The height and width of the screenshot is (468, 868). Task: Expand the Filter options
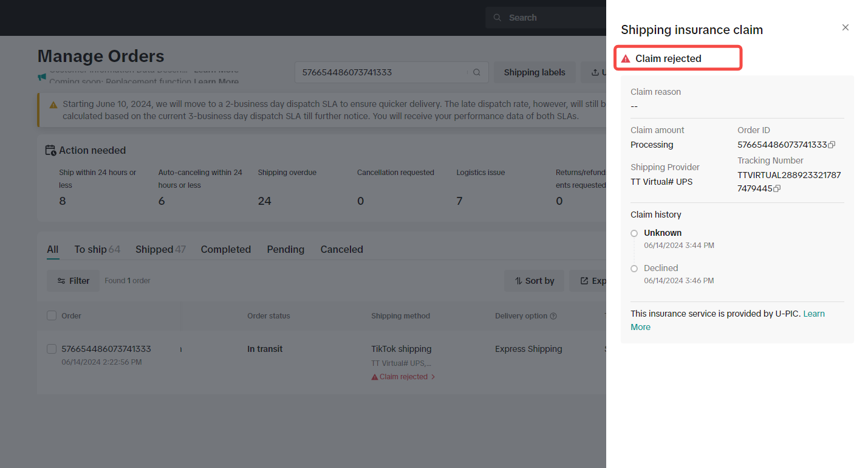point(73,281)
